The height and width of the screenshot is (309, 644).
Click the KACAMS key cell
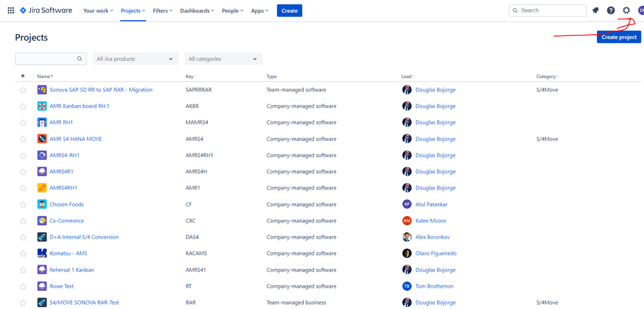tap(197, 254)
